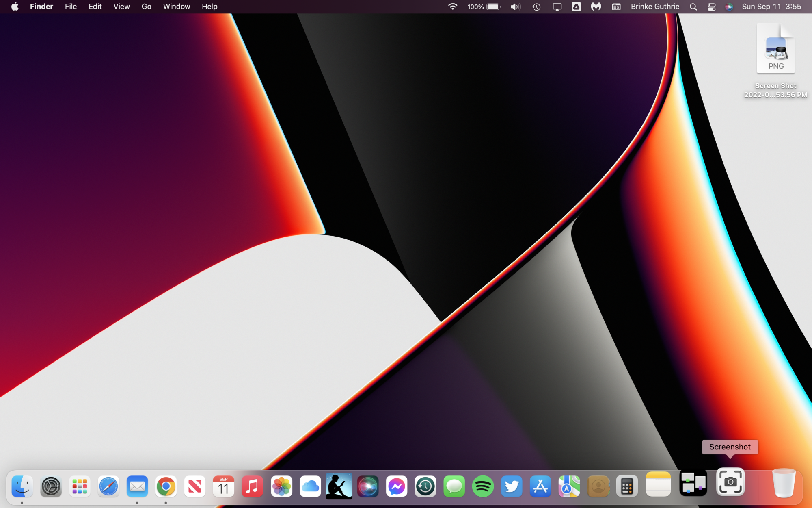The width and height of the screenshot is (812, 508).
Task: Open System Preferences gear icon
Action: coord(51,486)
